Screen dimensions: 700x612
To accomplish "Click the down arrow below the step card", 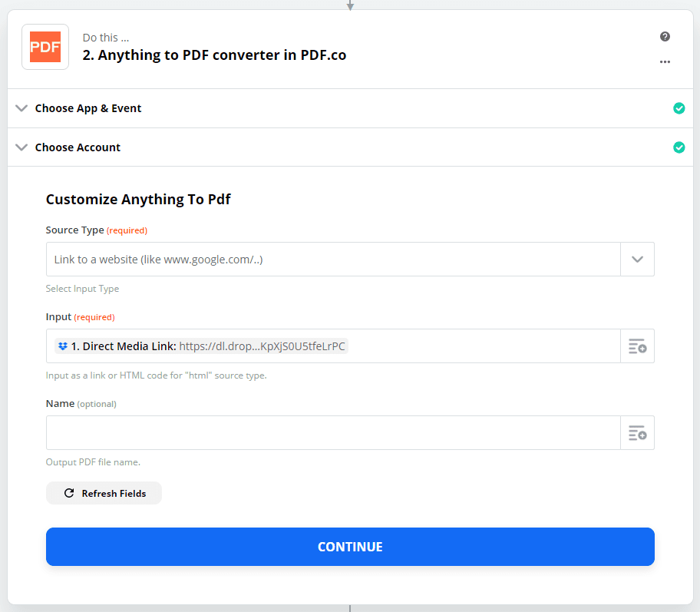I will click(350, 607).
